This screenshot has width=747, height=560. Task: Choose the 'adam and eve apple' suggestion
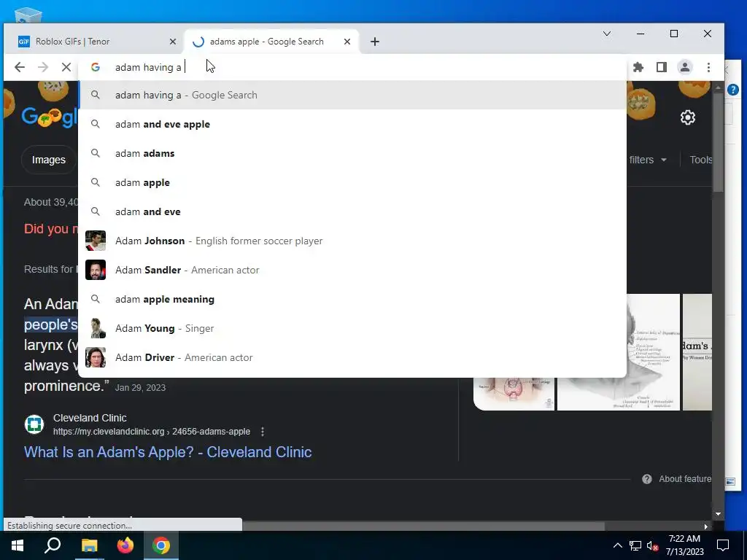(x=352, y=124)
